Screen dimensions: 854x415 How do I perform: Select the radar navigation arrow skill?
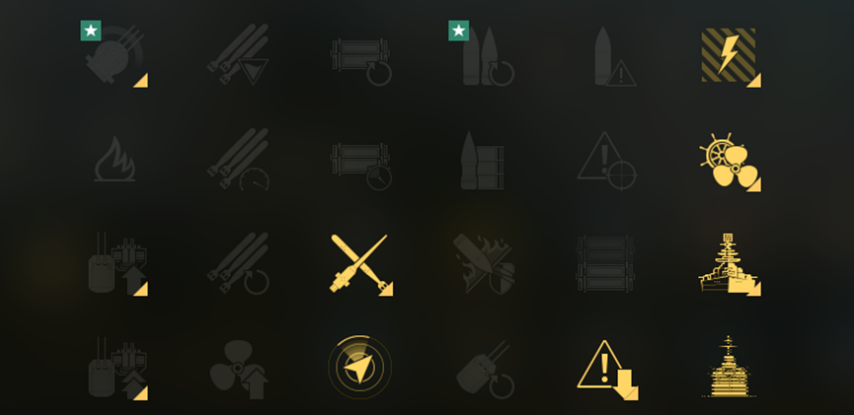pyautogui.click(x=359, y=368)
